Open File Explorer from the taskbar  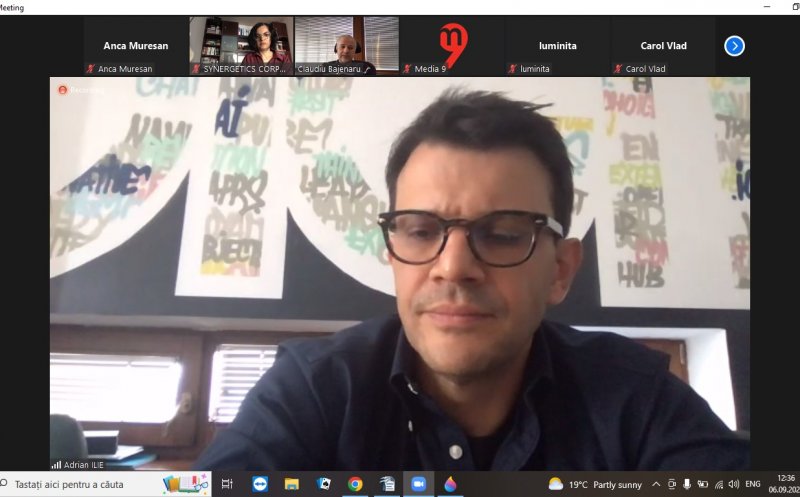[292, 484]
